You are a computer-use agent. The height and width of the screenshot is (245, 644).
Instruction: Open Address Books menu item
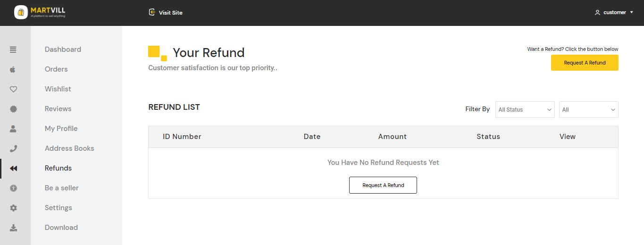(69, 148)
